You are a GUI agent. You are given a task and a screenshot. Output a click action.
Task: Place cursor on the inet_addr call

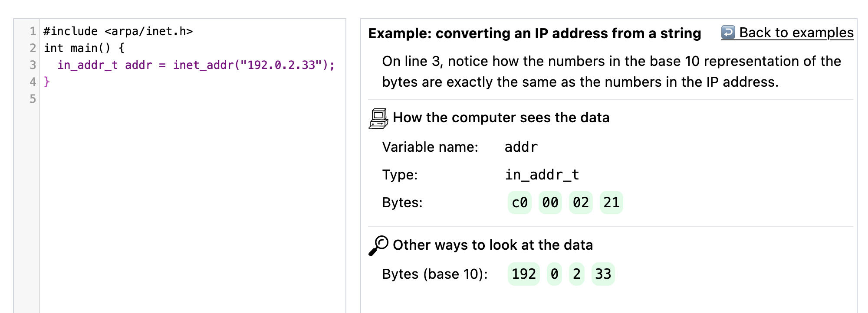coord(203,65)
